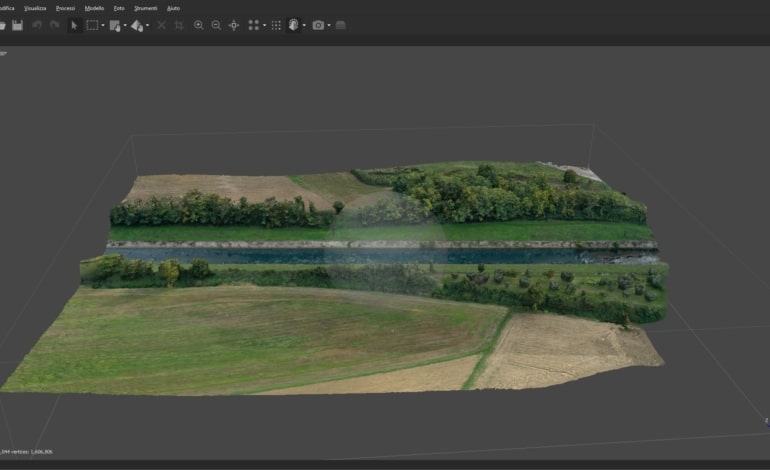Screen dimensions: 770x470
Task: Click the delete selection X icon
Action: pyautogui.click(x=161, y=26)
